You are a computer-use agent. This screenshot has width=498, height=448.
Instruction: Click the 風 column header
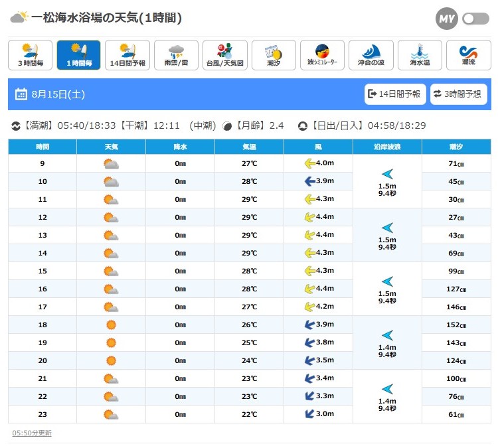(x=318, y=147)
